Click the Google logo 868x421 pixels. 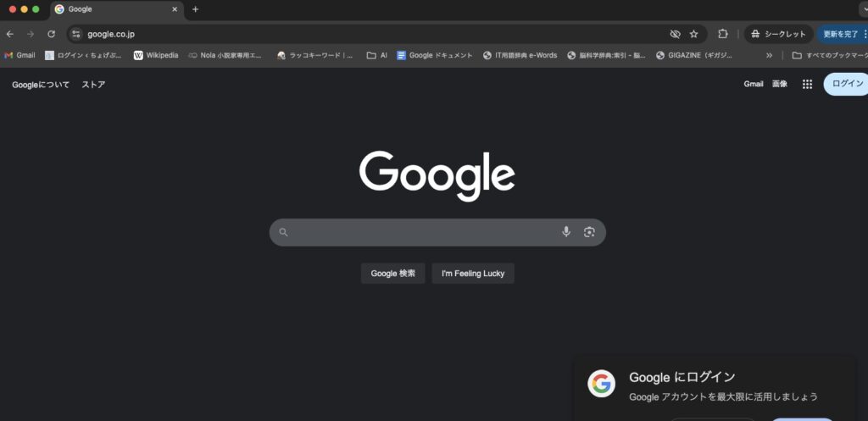pos(437,175)
